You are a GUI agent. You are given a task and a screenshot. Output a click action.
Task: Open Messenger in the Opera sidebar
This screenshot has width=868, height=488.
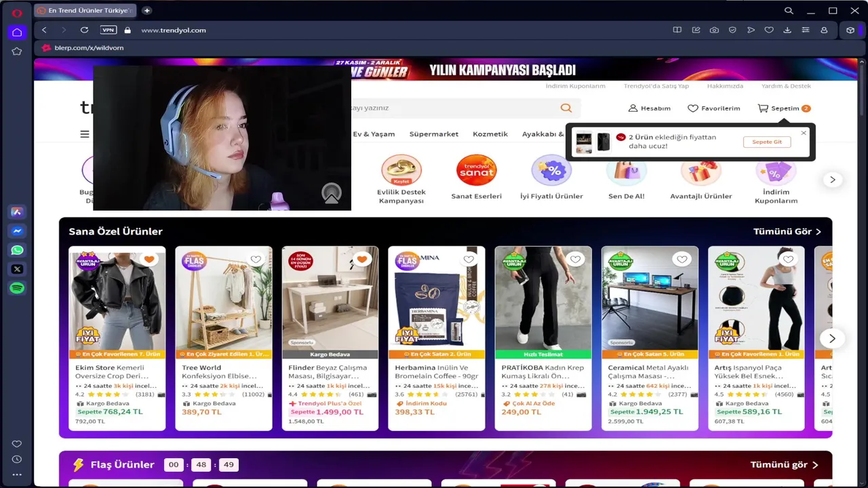(x=17, y=231)
